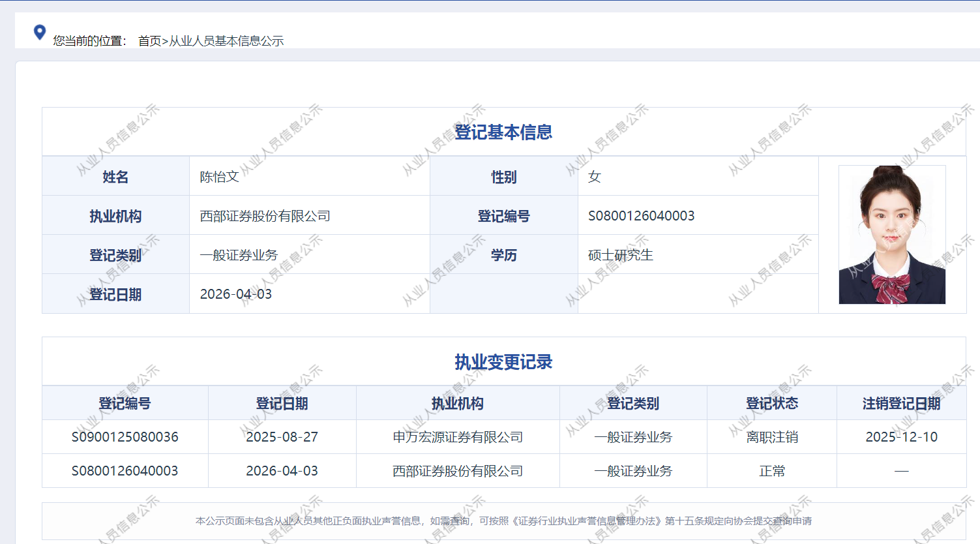Click the 登记状态 column header
The width and height of the screenshot is (980, 544).
(771, 404)
